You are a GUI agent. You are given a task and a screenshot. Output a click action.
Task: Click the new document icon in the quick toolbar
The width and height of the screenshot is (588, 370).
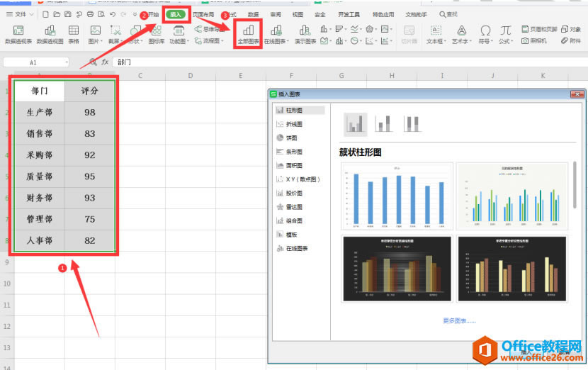45,14
